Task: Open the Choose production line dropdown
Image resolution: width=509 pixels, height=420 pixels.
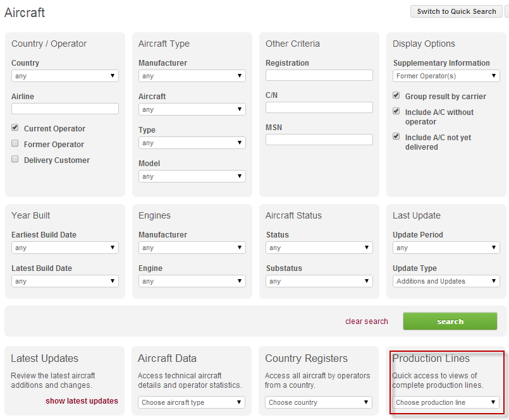Action: click(x=446, y=402)
